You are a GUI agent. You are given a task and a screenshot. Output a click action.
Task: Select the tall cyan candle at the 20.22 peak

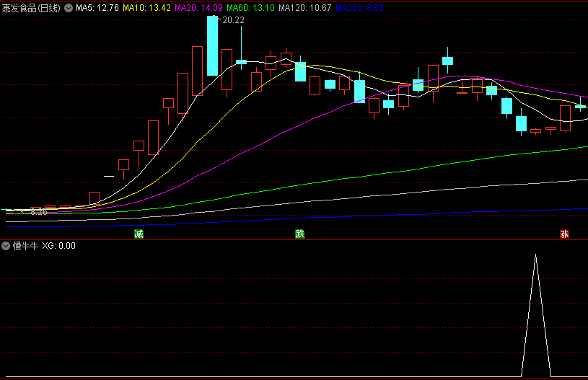point(212,45)
